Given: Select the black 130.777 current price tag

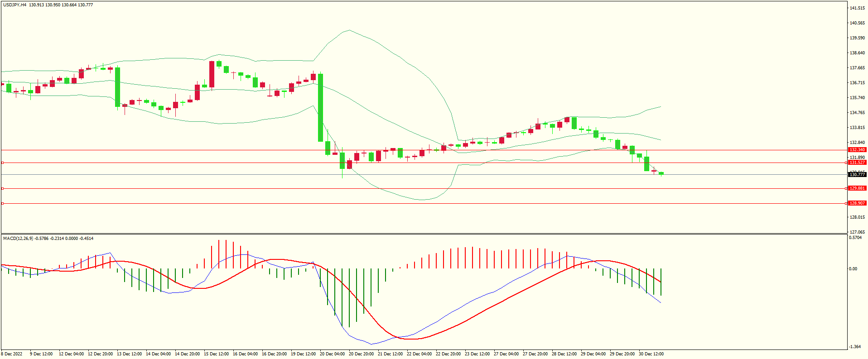Looking at the screenshot, I should [857, 174].
